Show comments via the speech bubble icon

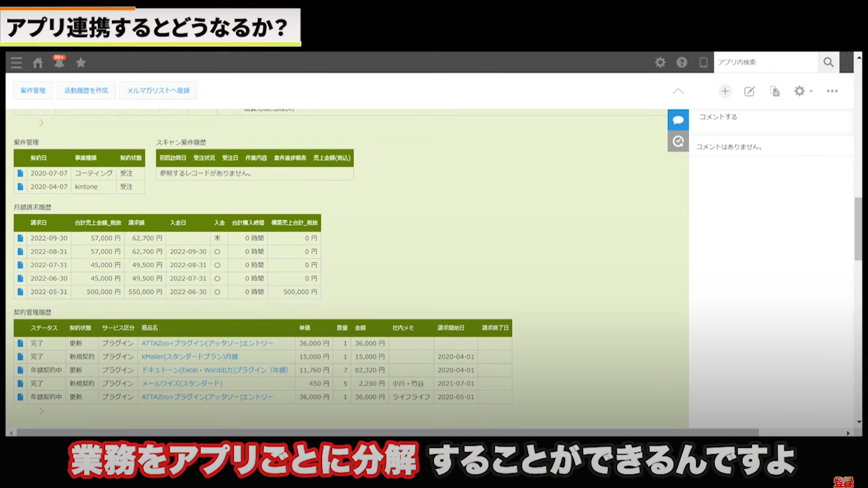(678, 119)
